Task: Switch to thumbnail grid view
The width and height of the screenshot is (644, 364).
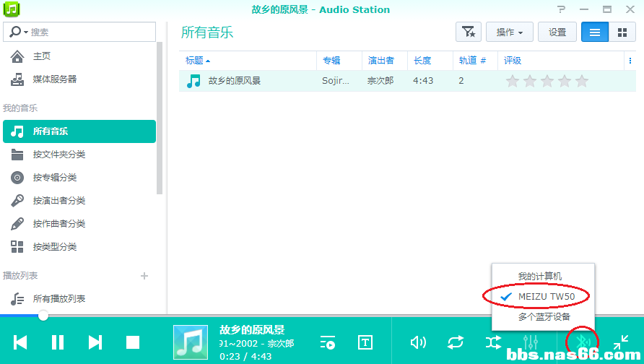Action: coord(622,32)
